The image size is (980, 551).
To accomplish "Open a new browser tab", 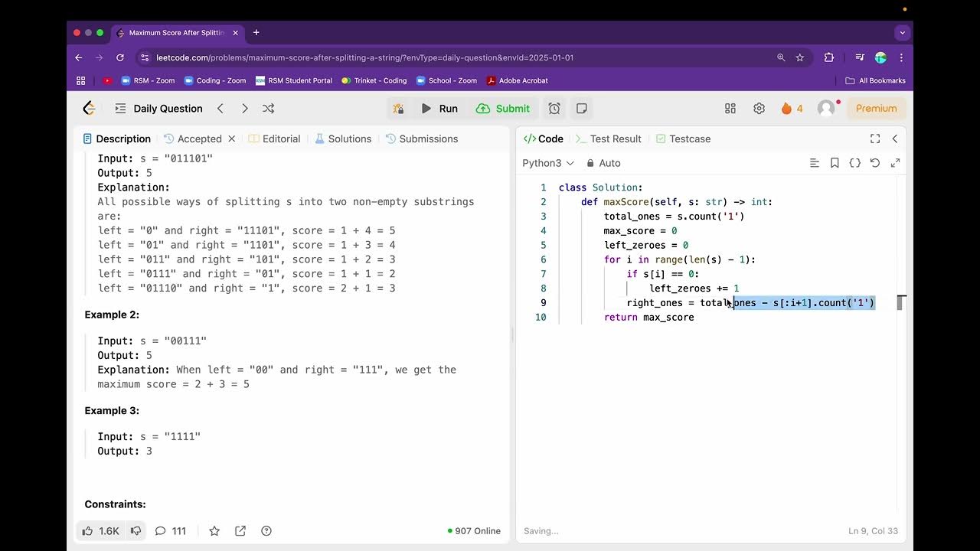I will 256,33.
